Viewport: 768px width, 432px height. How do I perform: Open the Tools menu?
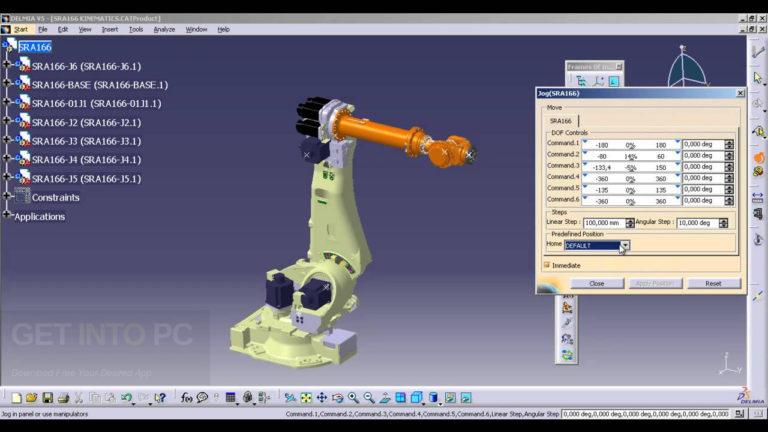click(x=136, y=29)
